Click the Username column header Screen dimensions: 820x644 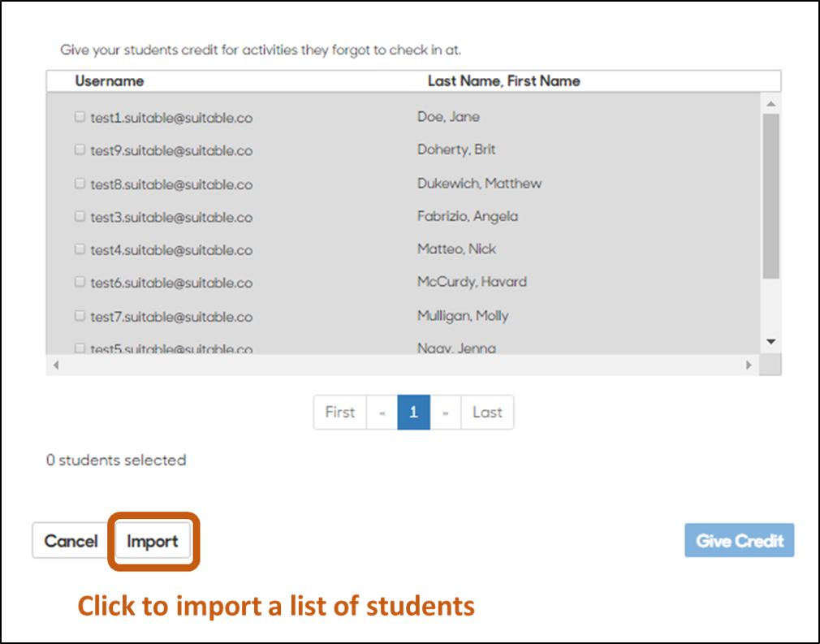(110, 81)
